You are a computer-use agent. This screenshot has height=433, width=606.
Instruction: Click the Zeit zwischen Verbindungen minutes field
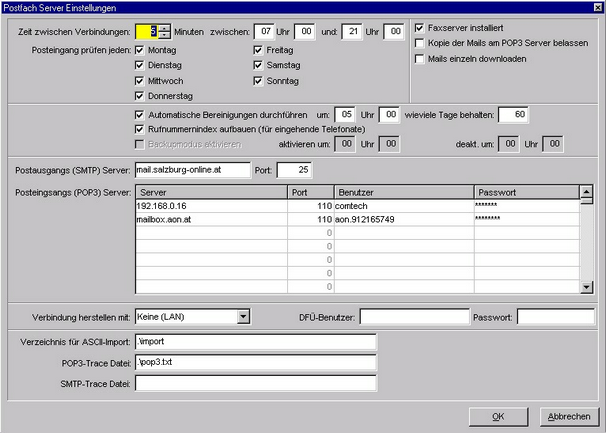tap(147, 32)
